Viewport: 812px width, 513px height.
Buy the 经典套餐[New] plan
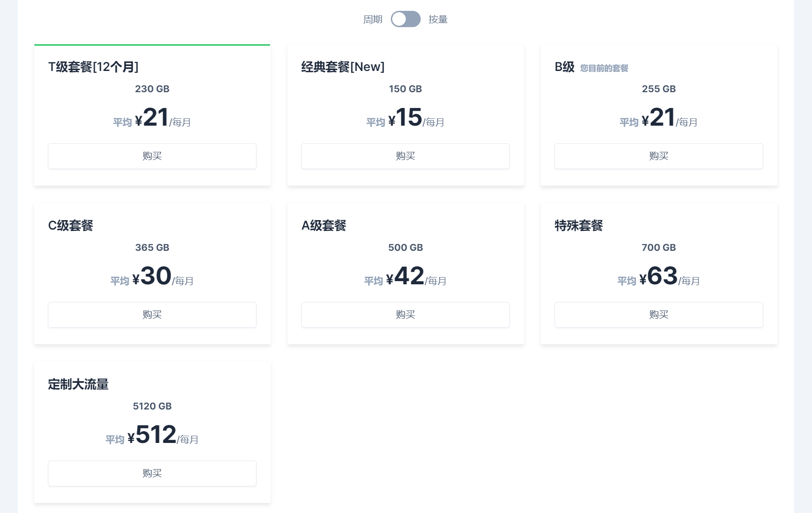tap(405, 156)
